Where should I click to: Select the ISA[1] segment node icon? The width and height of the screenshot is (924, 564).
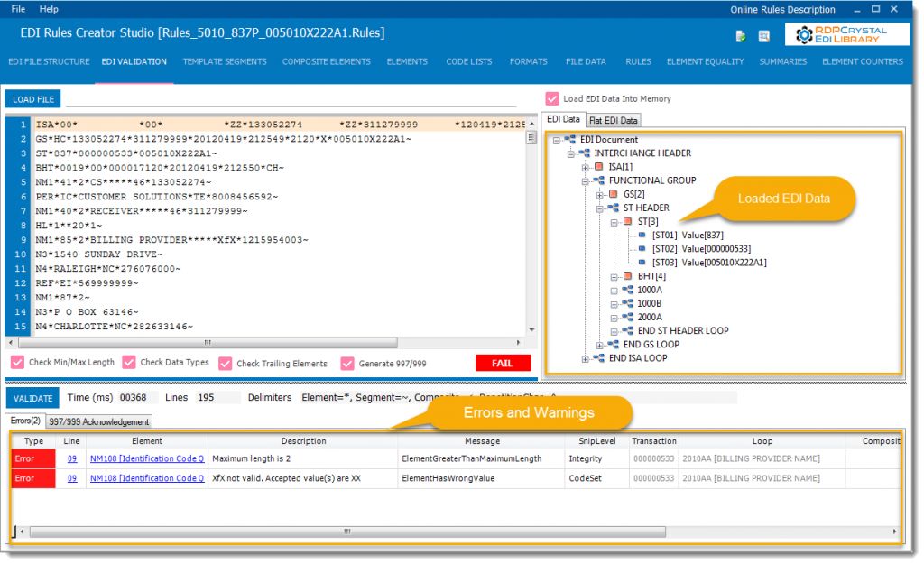tap(599, 165)
